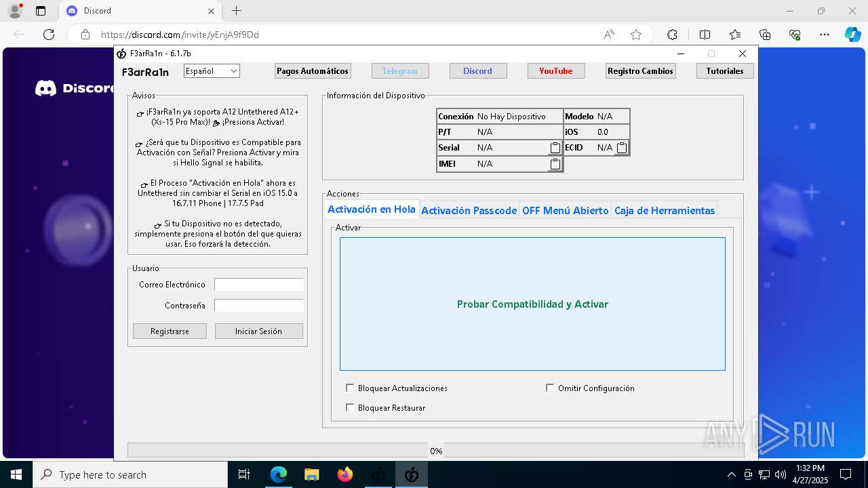This screenshot has height=488, width=868.
Task: Enable Bloquear Restaurar checkbox
Action: pyautogui.click(x=350, y=407)
